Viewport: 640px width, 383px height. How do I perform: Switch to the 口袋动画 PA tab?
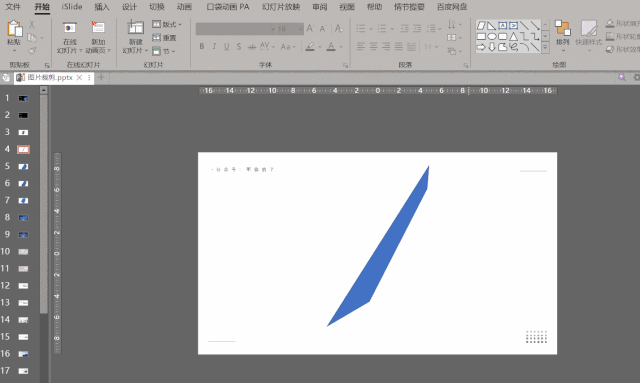click(x=228, y=7)
